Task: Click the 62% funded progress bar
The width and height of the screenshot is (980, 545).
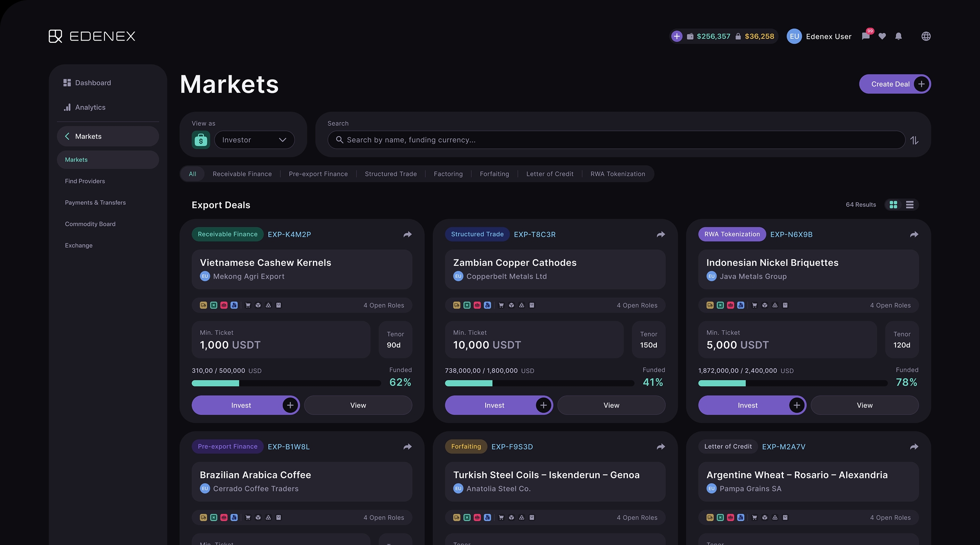Action: click(x=286, y=383)
